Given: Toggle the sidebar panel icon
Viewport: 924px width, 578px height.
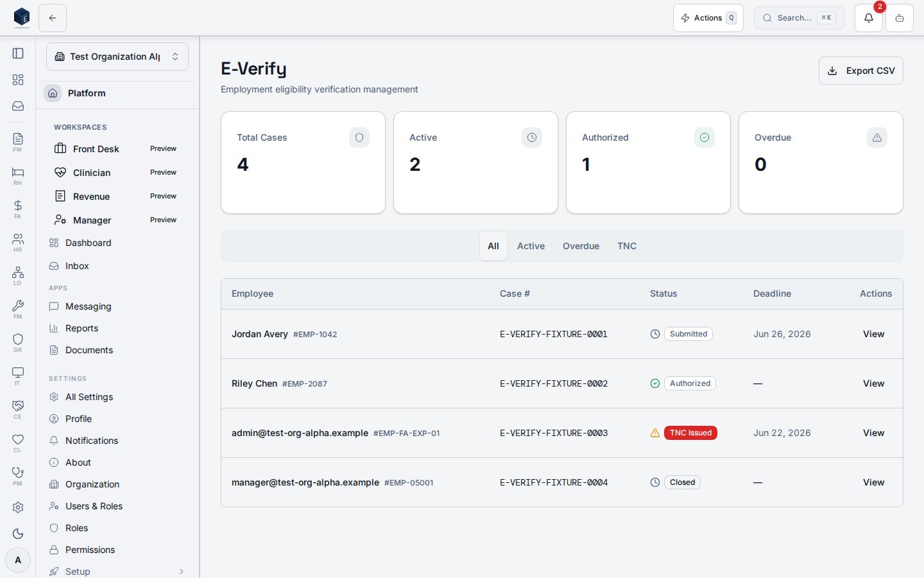Looking at the screenshot, I should [x=18, y=53].
